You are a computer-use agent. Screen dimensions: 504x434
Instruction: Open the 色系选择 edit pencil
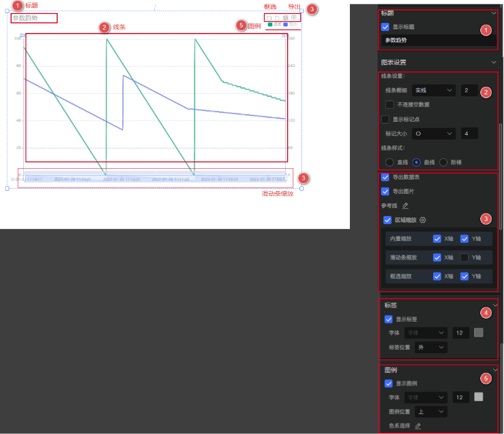[418, 426]
